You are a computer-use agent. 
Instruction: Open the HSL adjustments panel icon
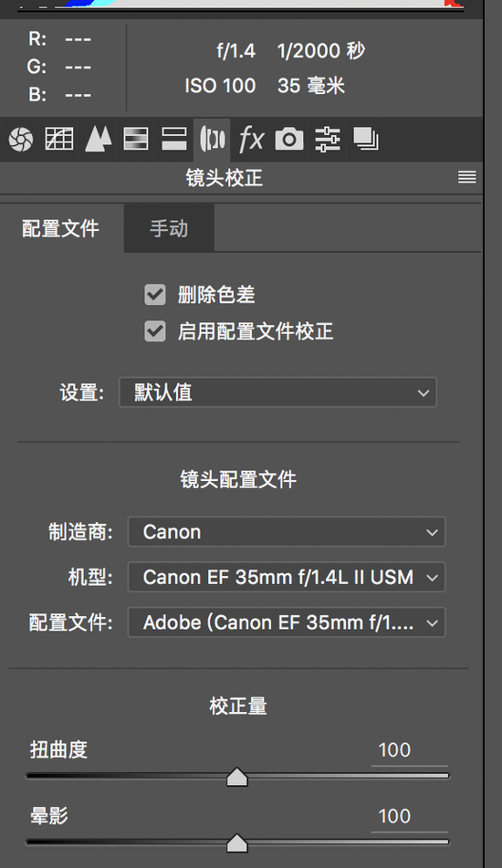click(136, 139)
